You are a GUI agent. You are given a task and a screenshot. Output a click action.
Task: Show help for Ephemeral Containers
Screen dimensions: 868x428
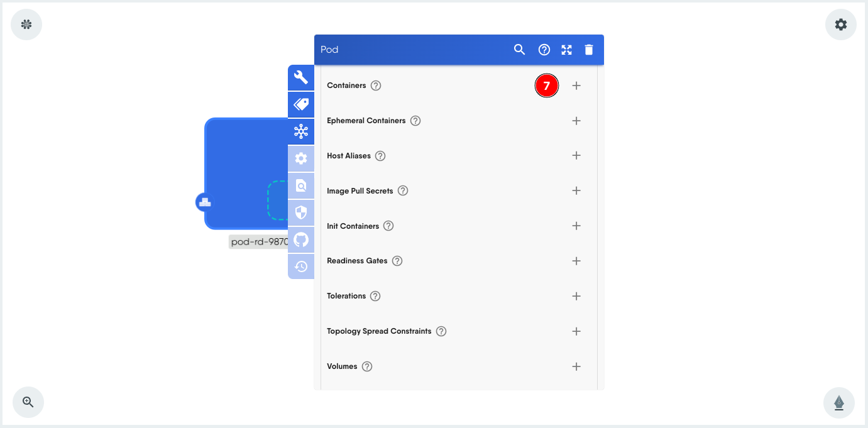click(x=415, y=121)
